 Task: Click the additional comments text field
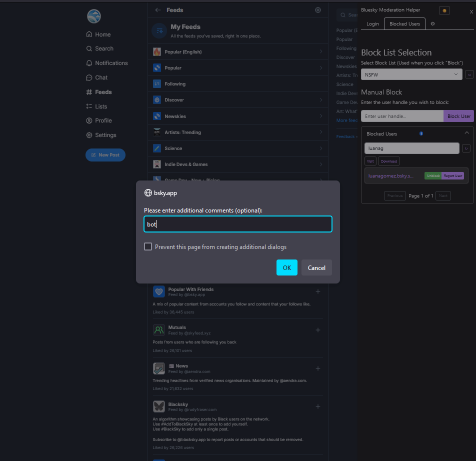coord(238,224)
